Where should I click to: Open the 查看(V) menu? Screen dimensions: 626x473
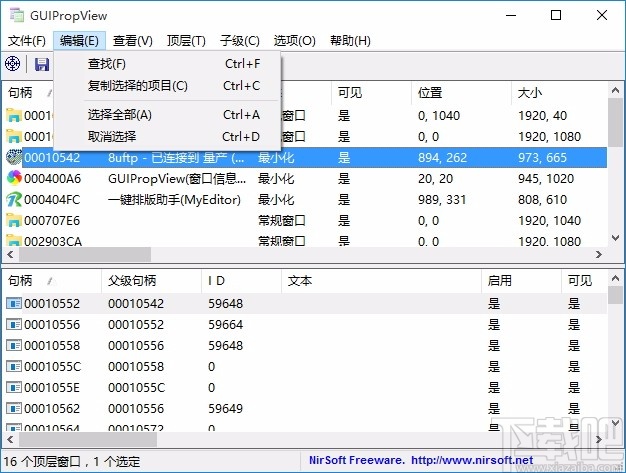pyautogui.click(x=133, y=40)
